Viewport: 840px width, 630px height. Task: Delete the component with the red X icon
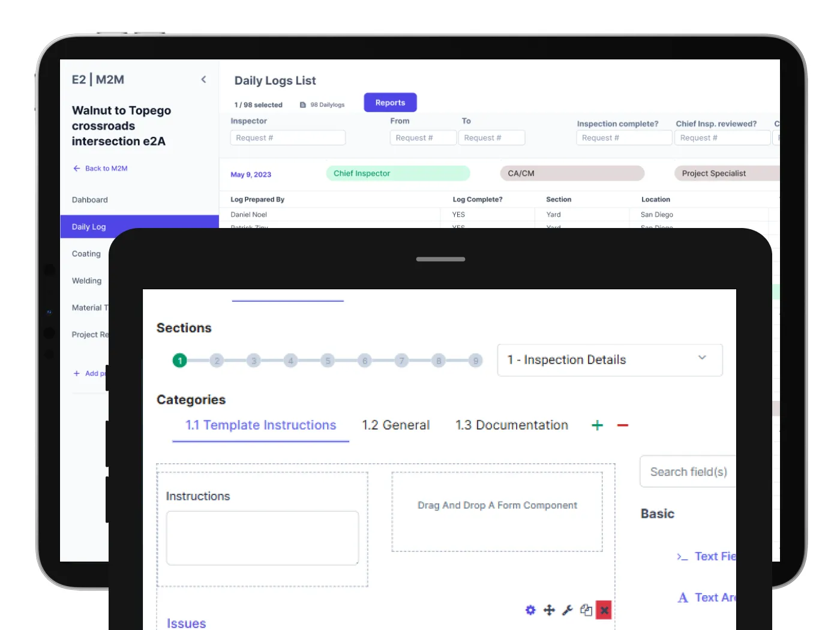[604, 610]
